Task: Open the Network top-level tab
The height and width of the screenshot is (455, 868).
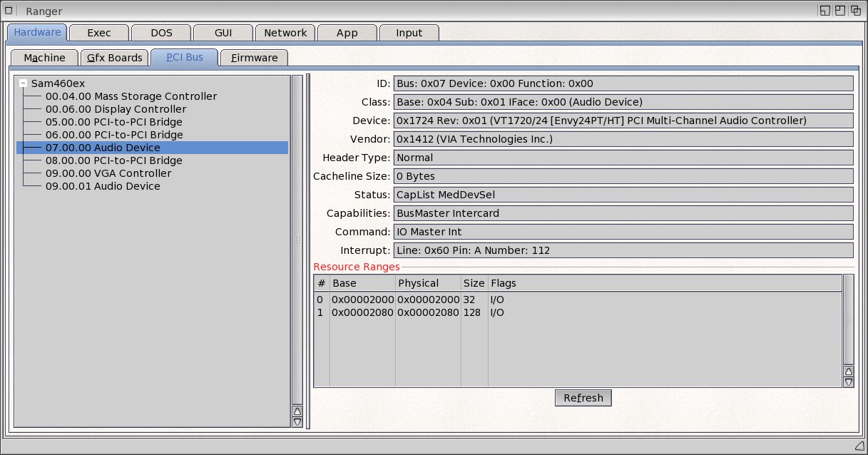Action: click(x=285, y=33)
